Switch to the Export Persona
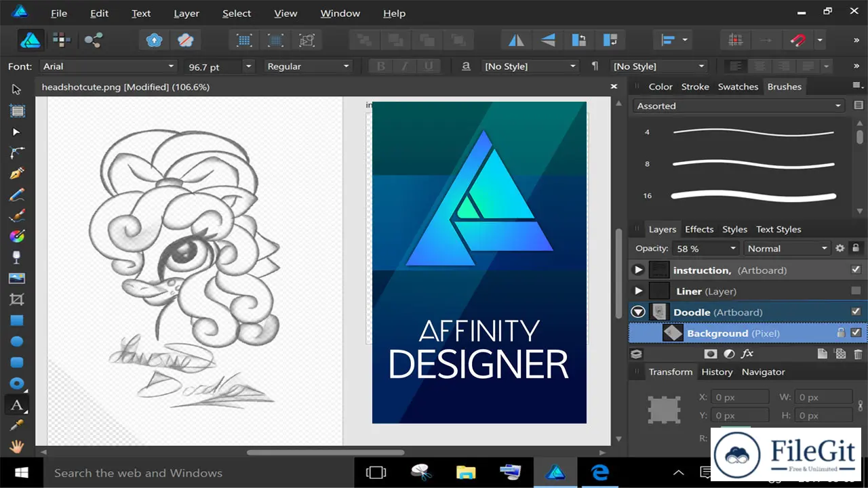The width and height of the screenshot is (868, 488). (x=93, y=40)
